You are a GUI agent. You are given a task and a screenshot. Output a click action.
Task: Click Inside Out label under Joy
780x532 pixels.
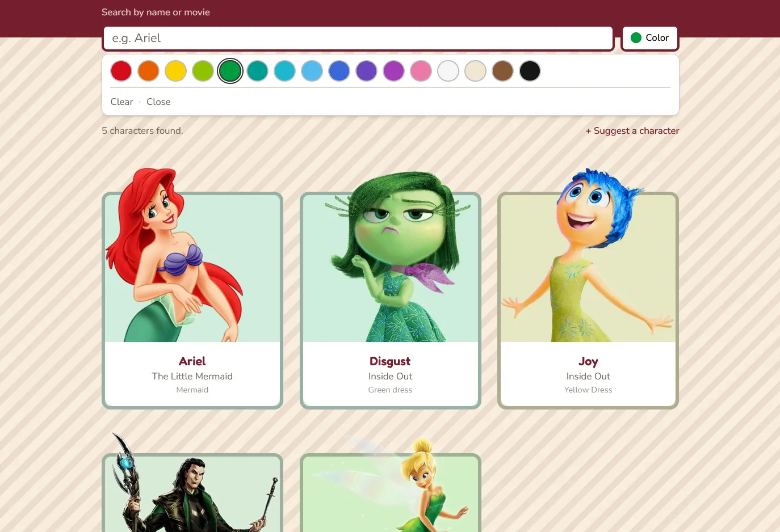[588, 377]
